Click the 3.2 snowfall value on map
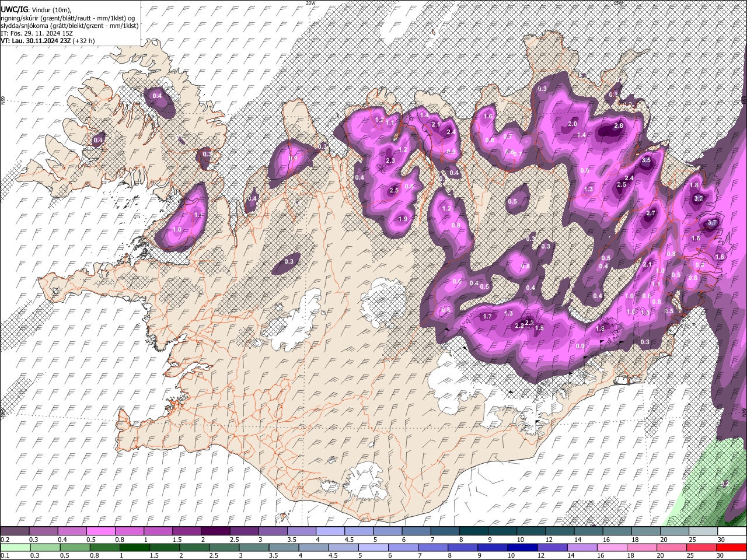 (x=698, y=198)
